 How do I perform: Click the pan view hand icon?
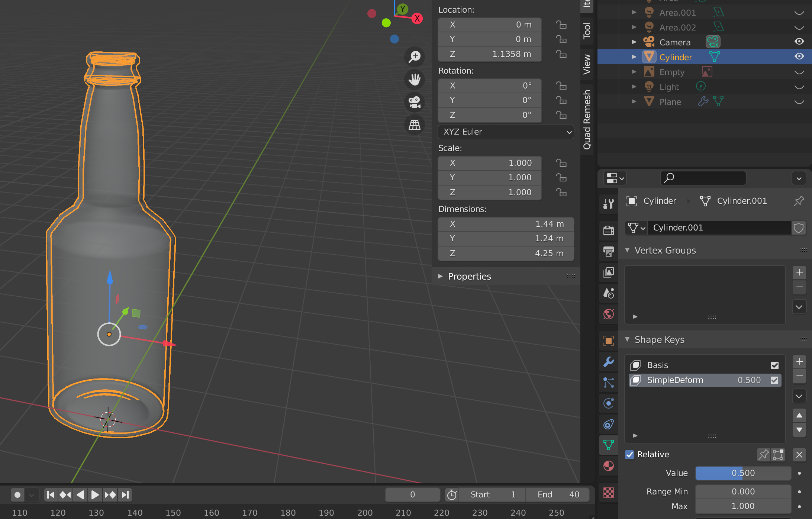tap(414, 79)
